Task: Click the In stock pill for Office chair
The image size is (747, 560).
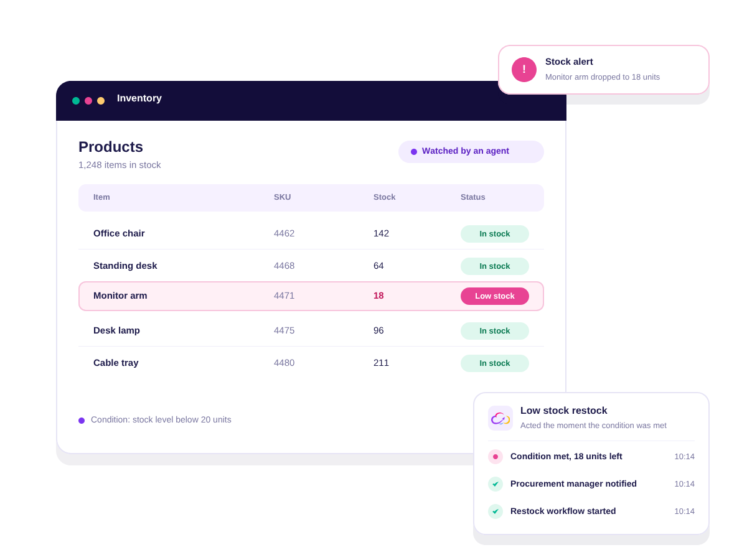Action: [x=495, y=234]
